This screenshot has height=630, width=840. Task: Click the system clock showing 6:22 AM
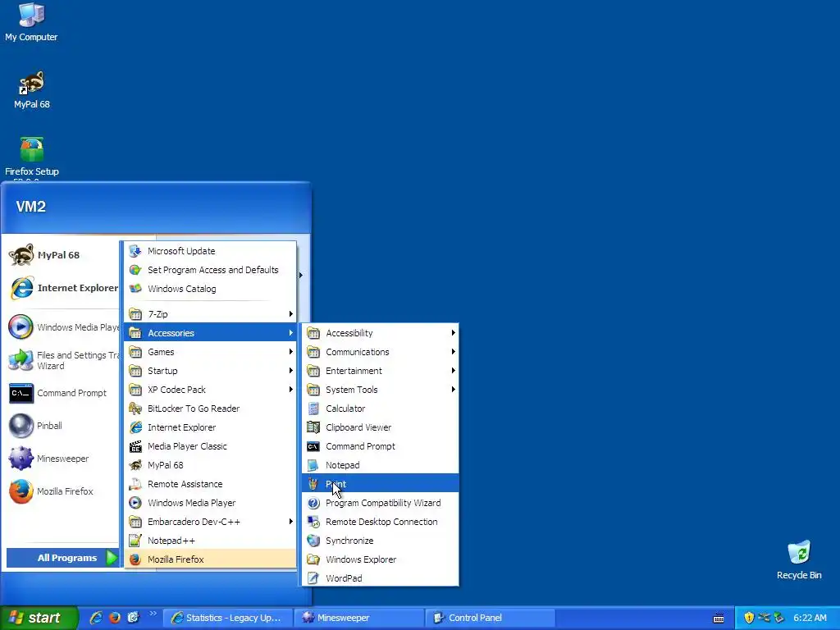pyautogui.click(x=810, y=618)
